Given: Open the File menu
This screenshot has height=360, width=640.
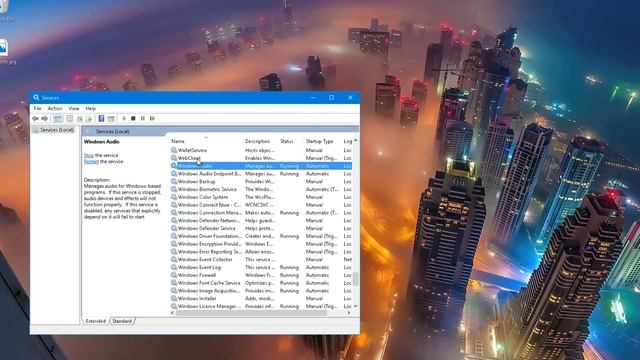Looking at the screenshot, I should 38,109.
